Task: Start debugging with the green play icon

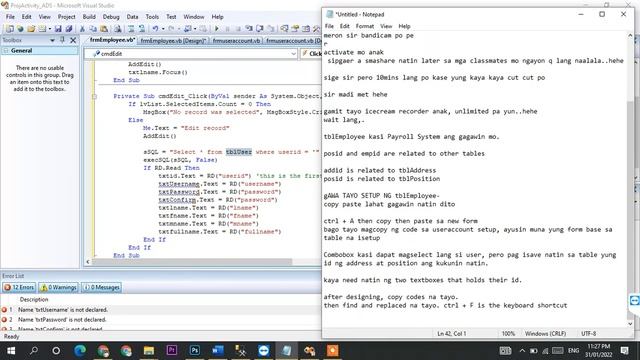Action: pyautogui.click(x=217, y=29)
